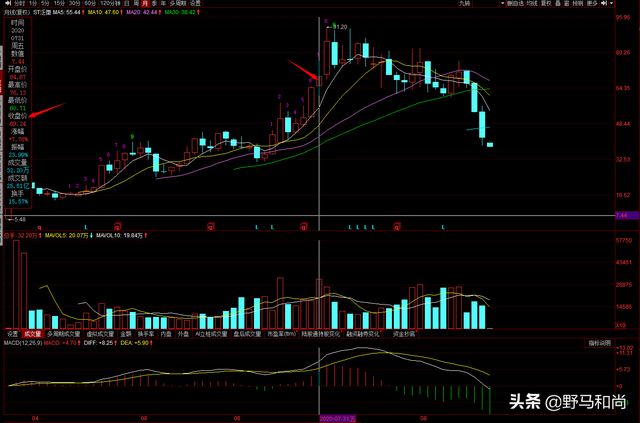
Task: Click the DIFF: +8.25 value label
Action: 100,343
